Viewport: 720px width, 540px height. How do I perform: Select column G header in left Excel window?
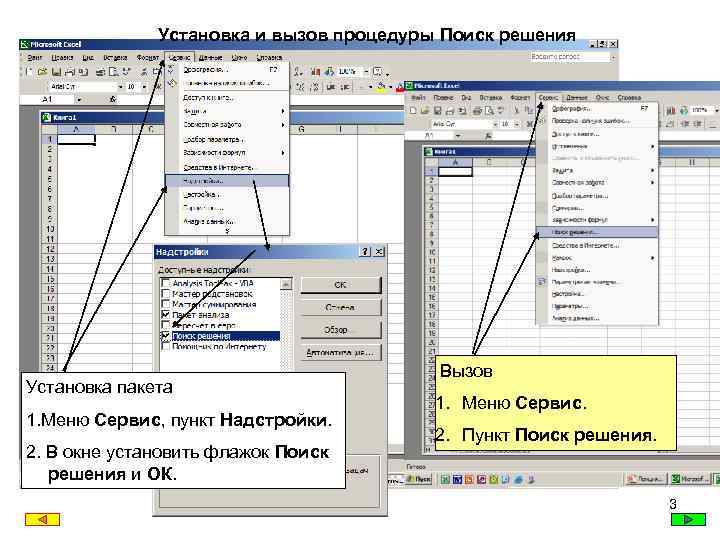pyautogui.click(x=301, y=129)
